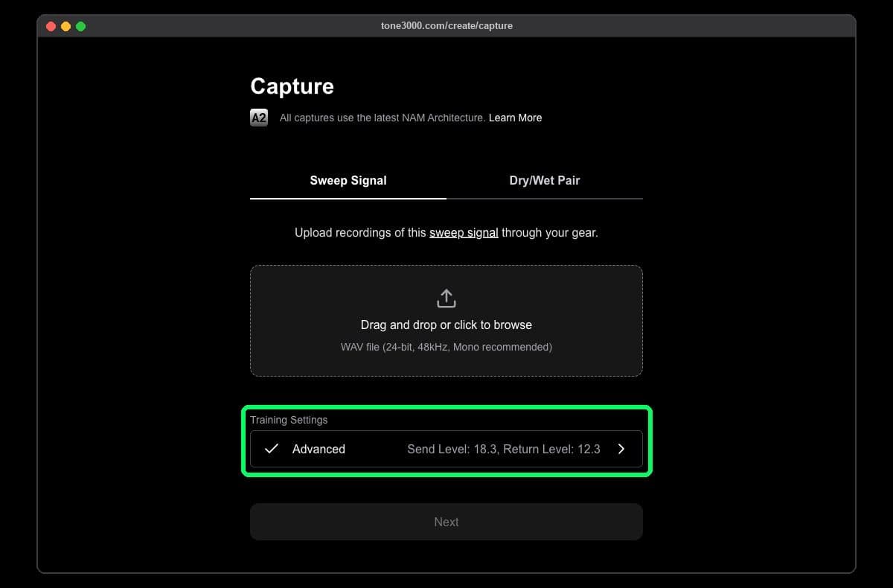This screenshot has width=893, height=588.
Task: Click the Capture page heading
Action: point(292,86)
